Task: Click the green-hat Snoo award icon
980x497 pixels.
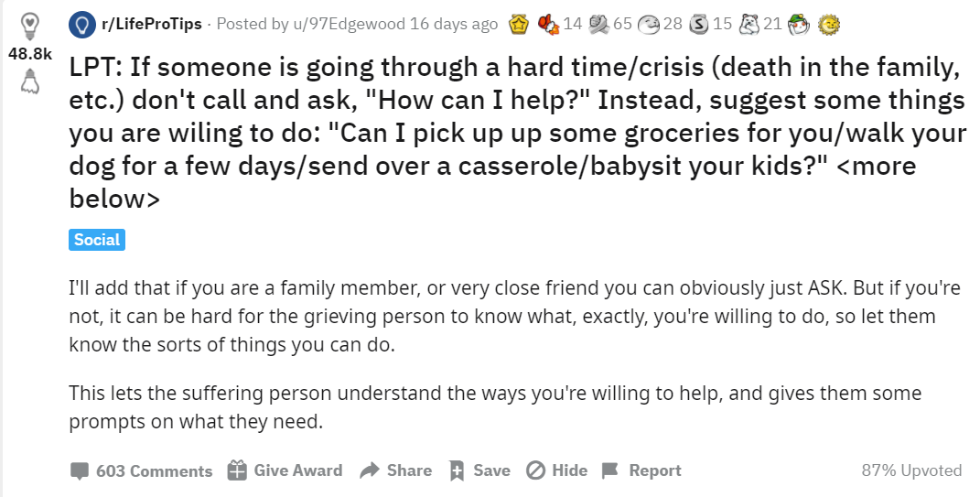Action: [x=799, y=25]
